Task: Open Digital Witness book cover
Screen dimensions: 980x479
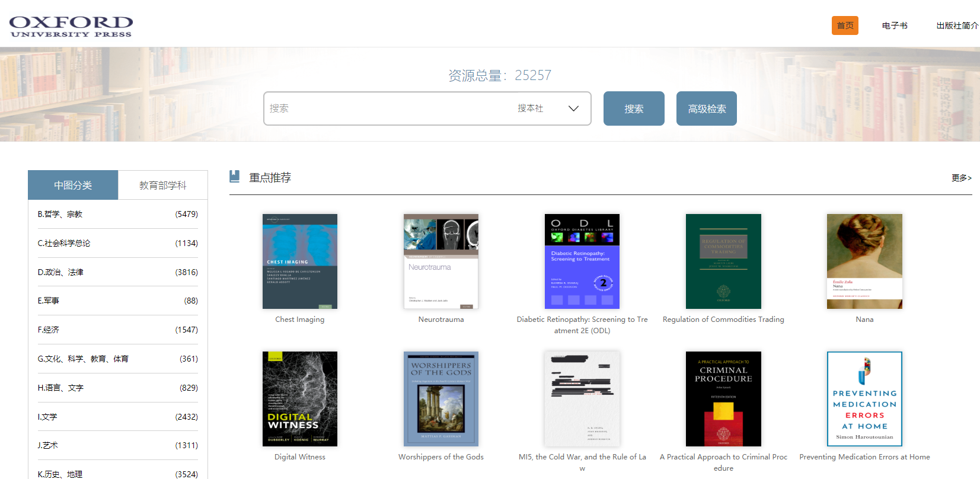Action: coord(300,399)
